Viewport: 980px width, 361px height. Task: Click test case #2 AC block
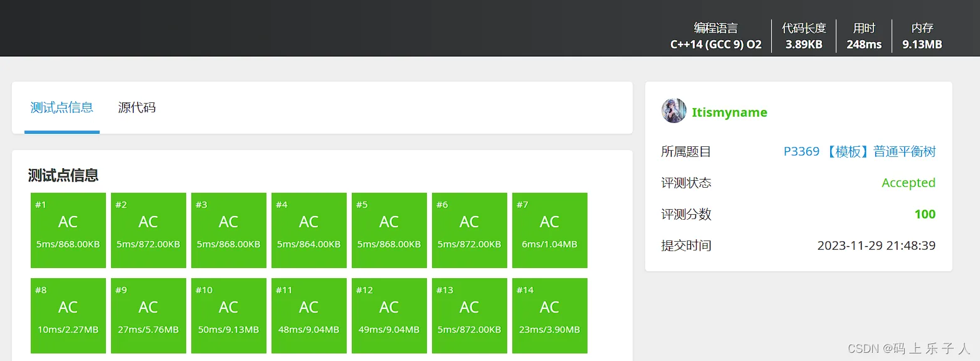(x=149, y=230)
